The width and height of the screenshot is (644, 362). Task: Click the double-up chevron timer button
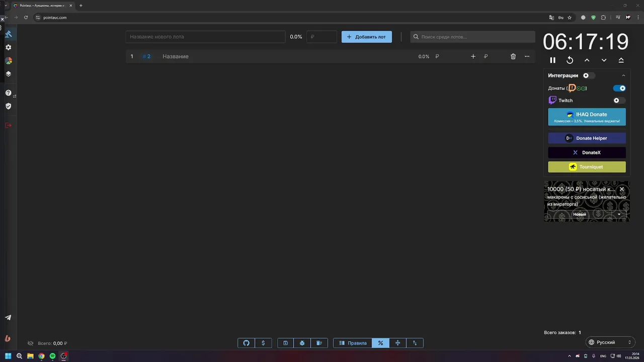[621, 60]
